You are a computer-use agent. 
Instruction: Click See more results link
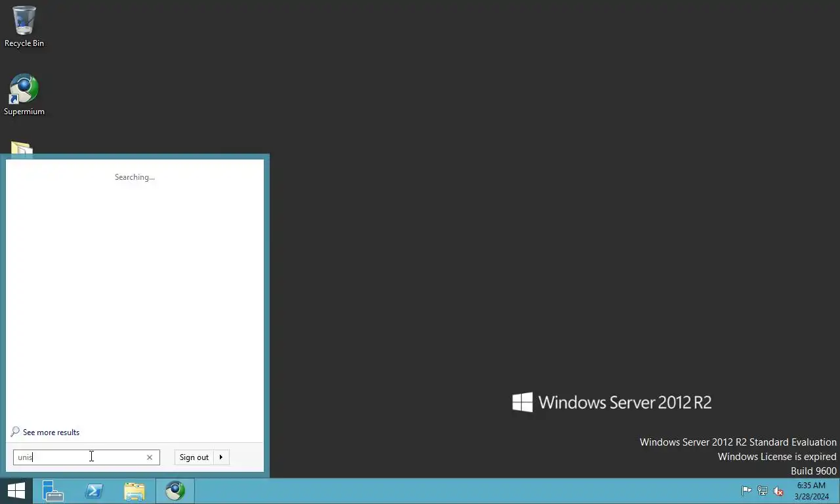tap(51, 432)
